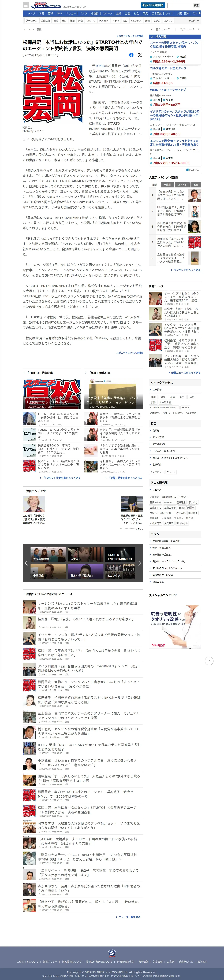Open ranking item 1 明石家さんま thumbnail

click(194, 195)
